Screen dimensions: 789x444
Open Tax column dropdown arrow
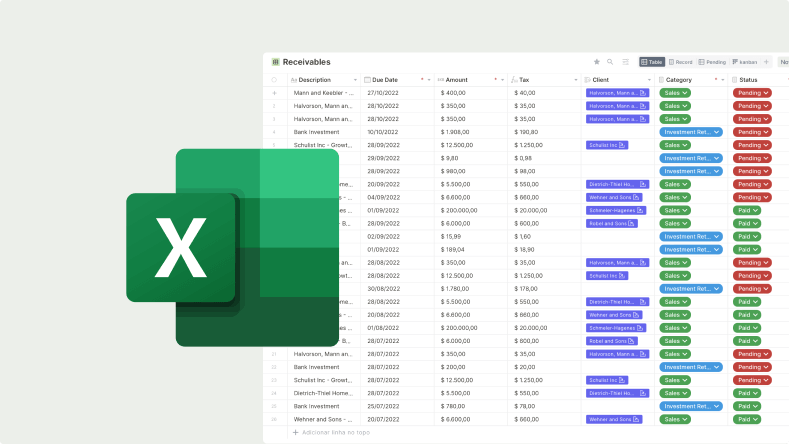[576, 80]
